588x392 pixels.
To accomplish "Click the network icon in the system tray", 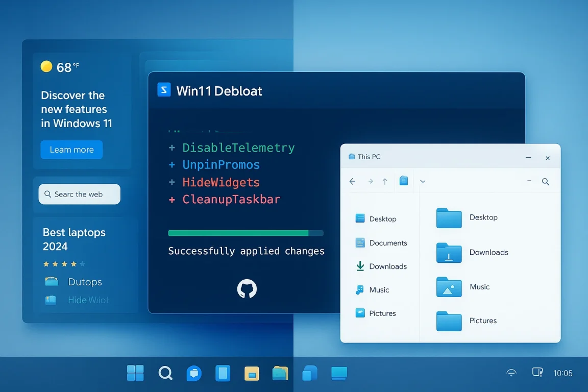I will (x=511, y=373).
